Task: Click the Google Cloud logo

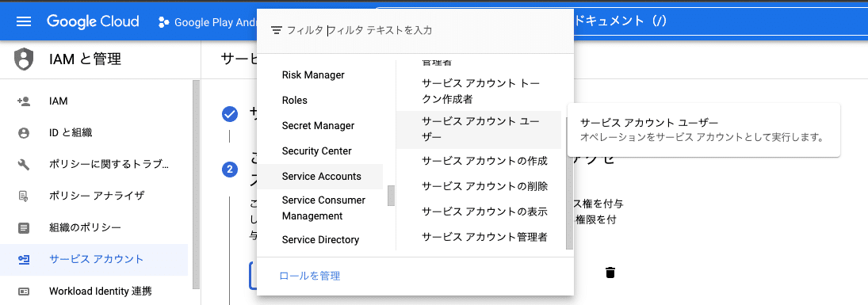Action: pyautogui.click(x=93, y=22)
